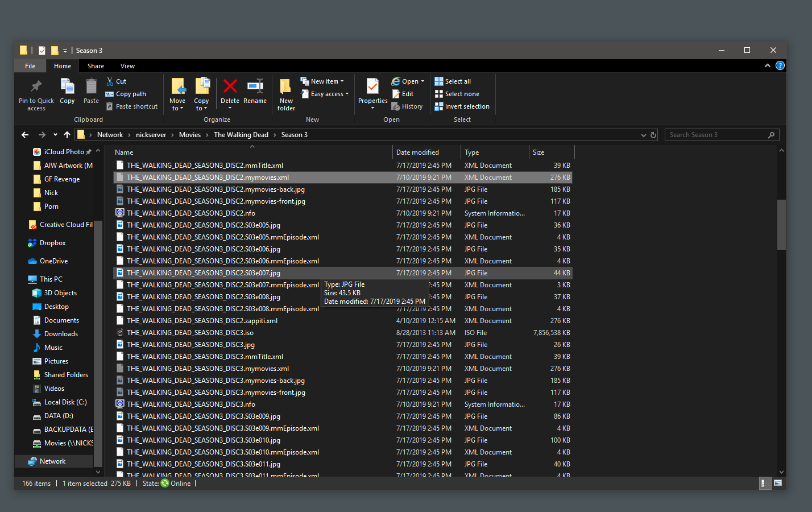Select THE_WALKING_DEAD_SEASON3_DISC3.S03e010.jpg file

pyautogui.click(x=343, y=440)
